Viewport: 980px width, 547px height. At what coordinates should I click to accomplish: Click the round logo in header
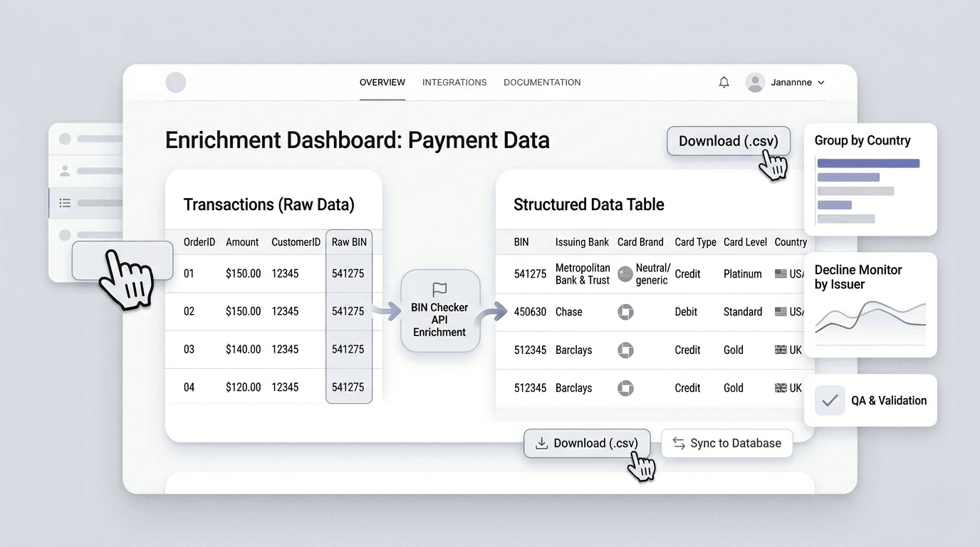[176, 83]
